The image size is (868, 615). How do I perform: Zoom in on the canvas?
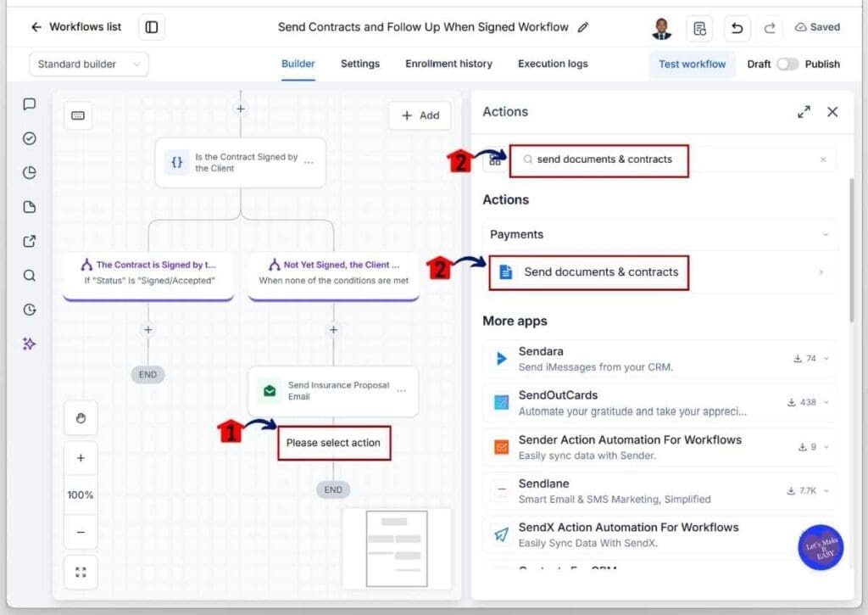pos(81,458)
